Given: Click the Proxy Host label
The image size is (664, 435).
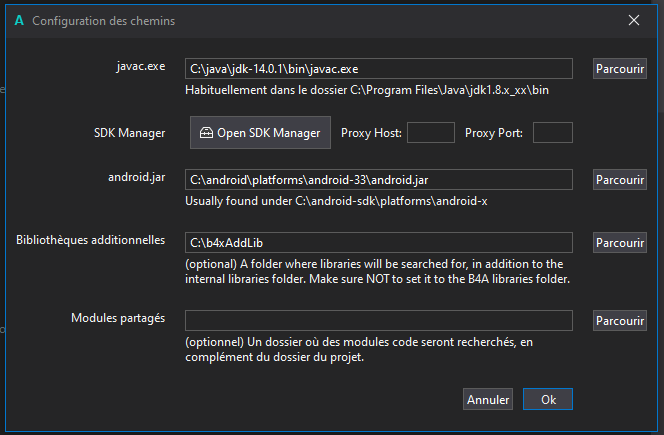Looking at the screenshot, I should point(370,133).
